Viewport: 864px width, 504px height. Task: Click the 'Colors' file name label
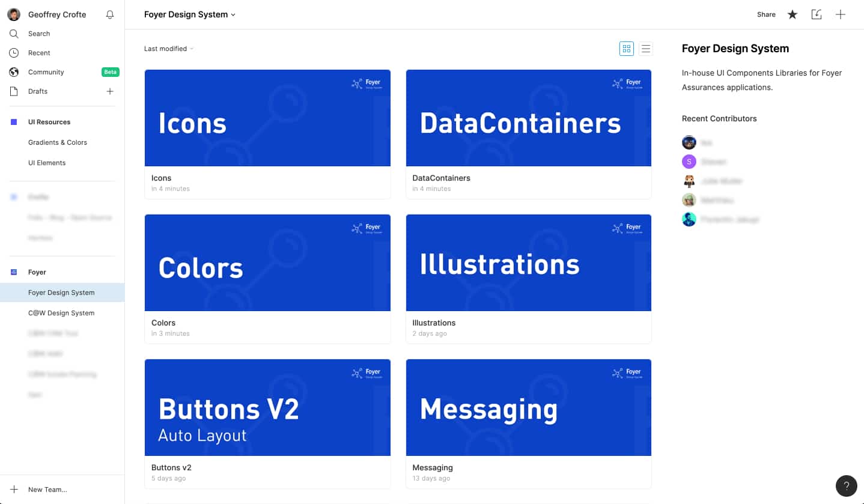[x=163, y=323]
